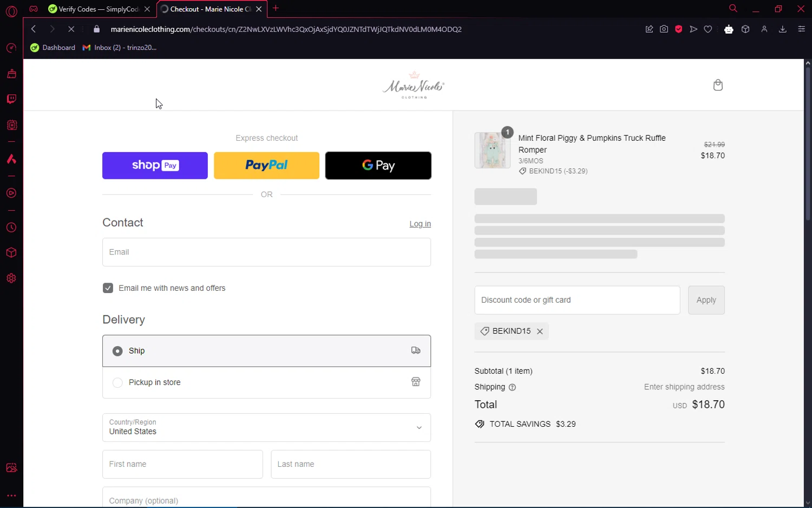
Task: Uncheck Email me with news and offers
Action: pyautogui.click(x=108, y=288)
